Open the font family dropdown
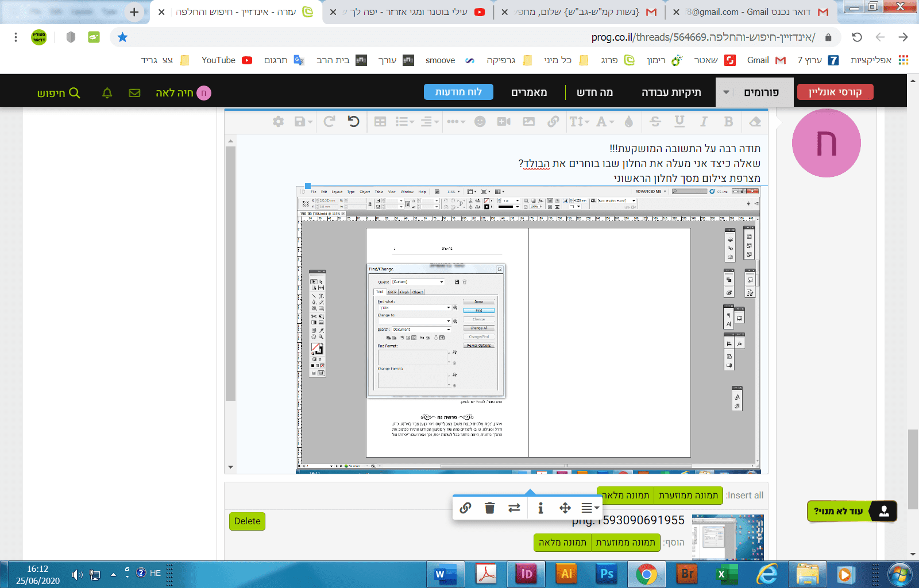The image size is (919, 588). tap(605, 121)
